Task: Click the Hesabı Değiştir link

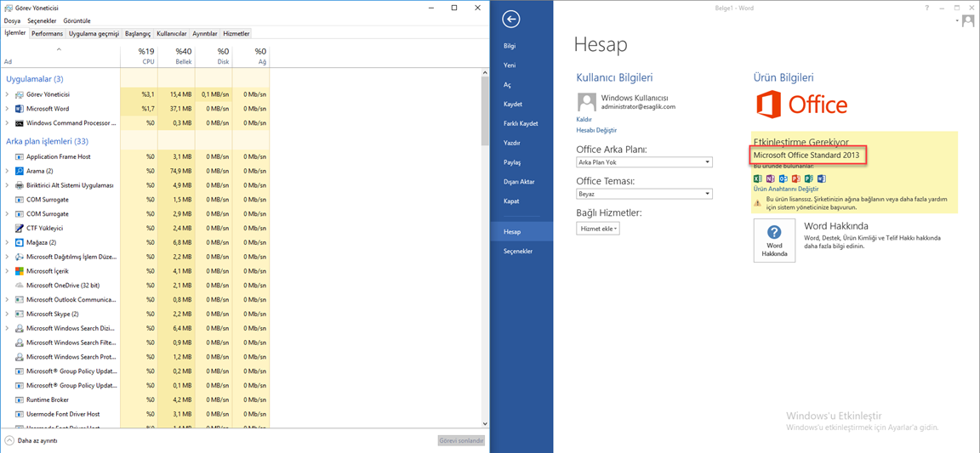Action: 596,130
